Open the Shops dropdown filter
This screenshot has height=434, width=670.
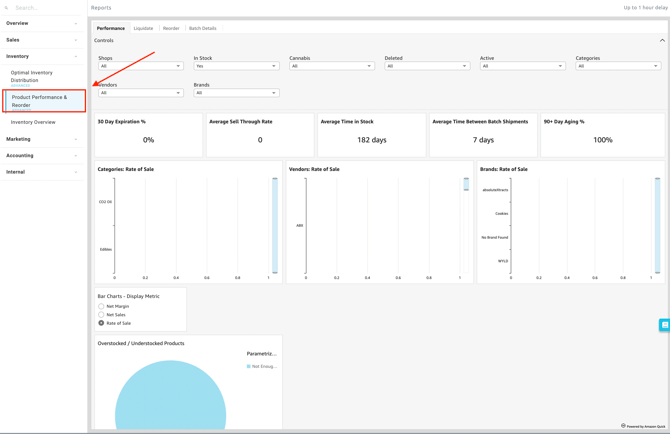(140, 66)
